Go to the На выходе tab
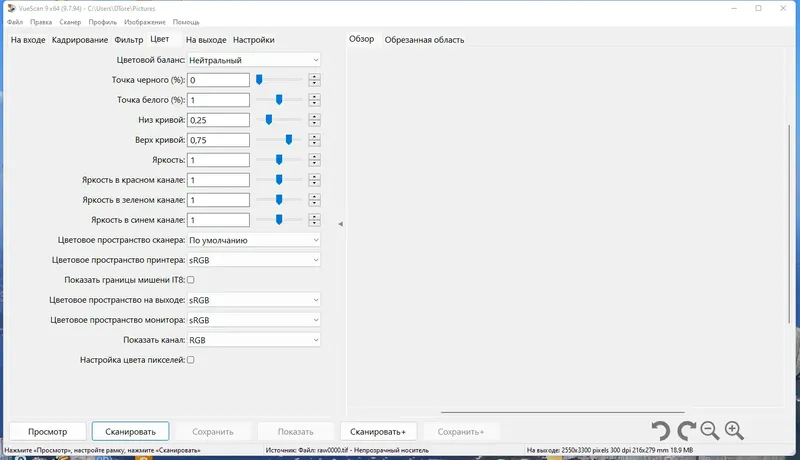 click(206, 40)
